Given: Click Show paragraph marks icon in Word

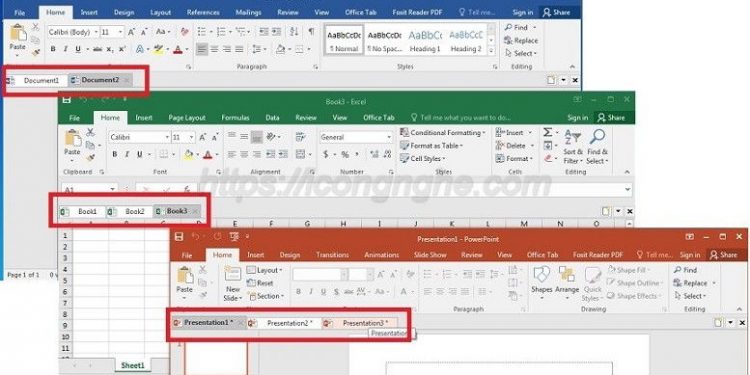Looking at the screenshot, I should click(x=311, y=32).
